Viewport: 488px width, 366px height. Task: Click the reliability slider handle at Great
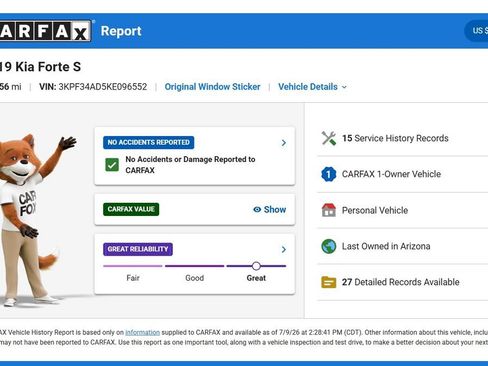click(256, 266)
